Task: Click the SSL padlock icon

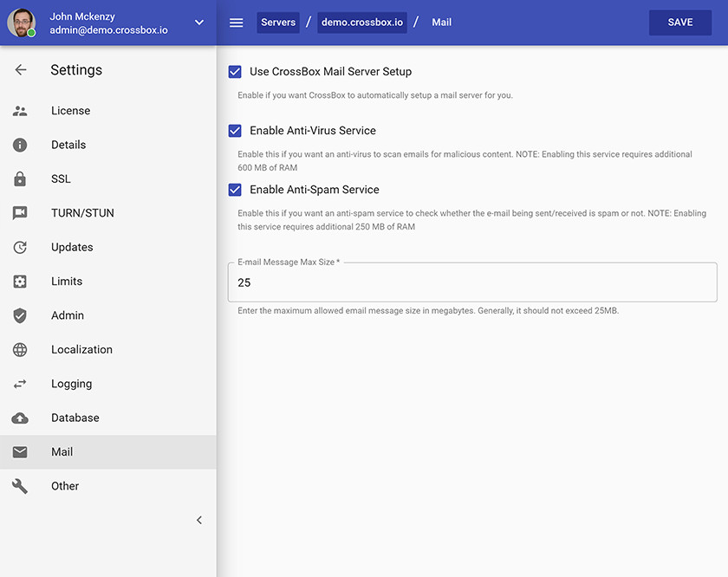Action: [20, 178]
